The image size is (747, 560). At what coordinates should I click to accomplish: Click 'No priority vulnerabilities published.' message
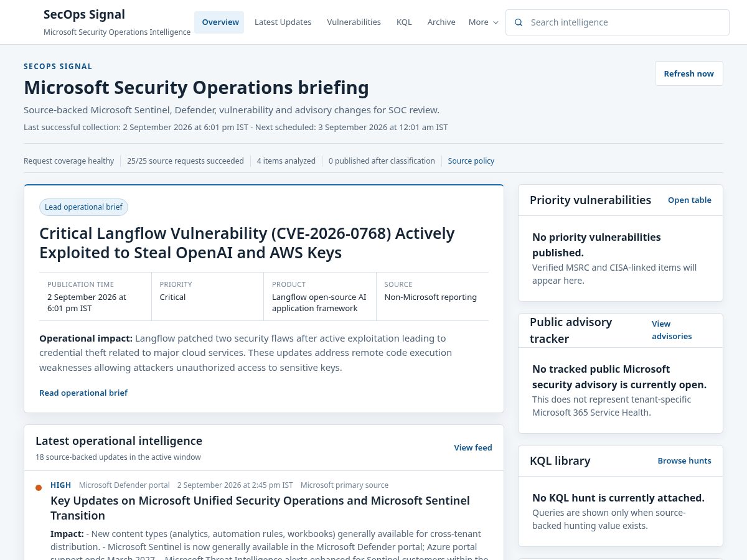coord(596,245)
